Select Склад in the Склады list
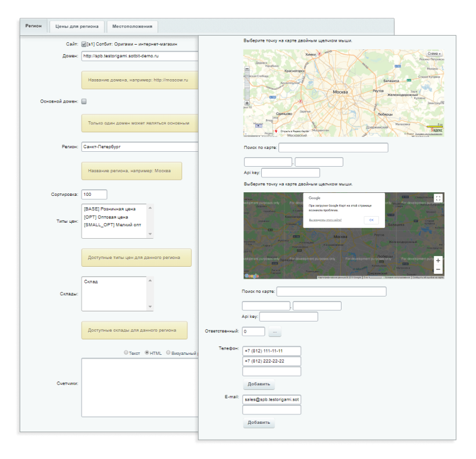The width and height of the screenshot is (476, 459). (x=91, y=282)
